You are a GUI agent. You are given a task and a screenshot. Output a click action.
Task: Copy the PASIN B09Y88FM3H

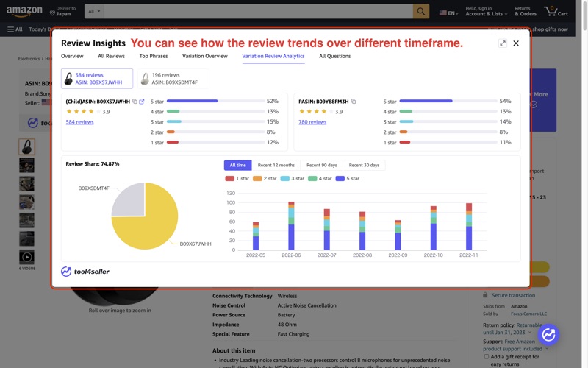coord(354,102)
